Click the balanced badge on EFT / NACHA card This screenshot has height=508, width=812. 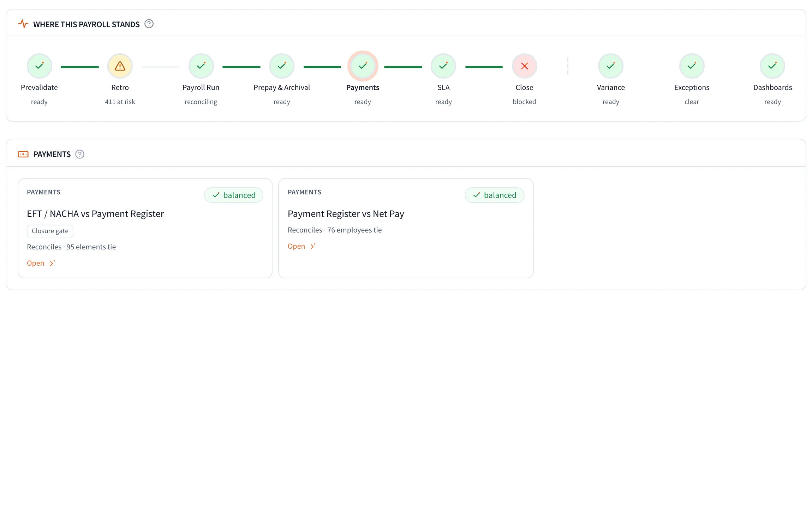234,195
